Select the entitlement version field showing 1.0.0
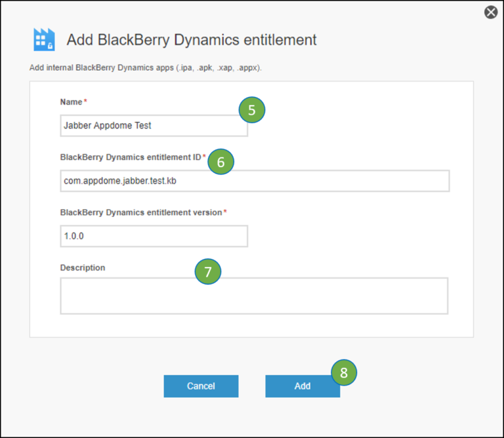 click(x=154, y=236)
